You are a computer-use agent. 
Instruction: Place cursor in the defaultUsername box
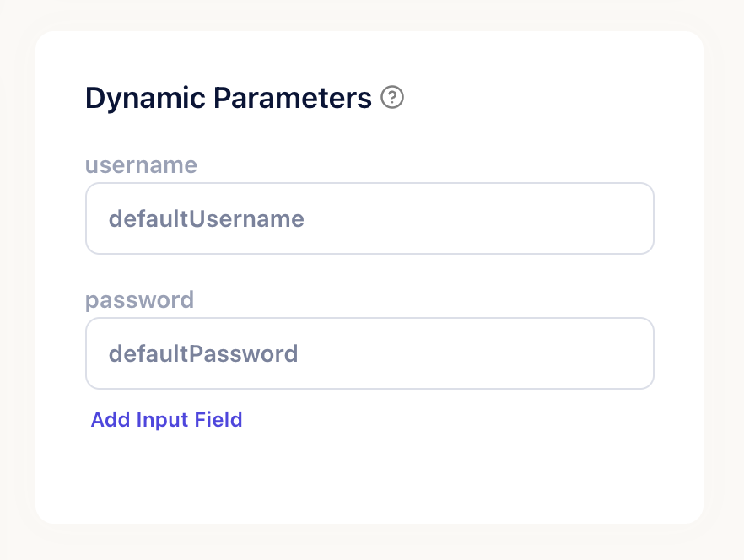pos(369,218)
